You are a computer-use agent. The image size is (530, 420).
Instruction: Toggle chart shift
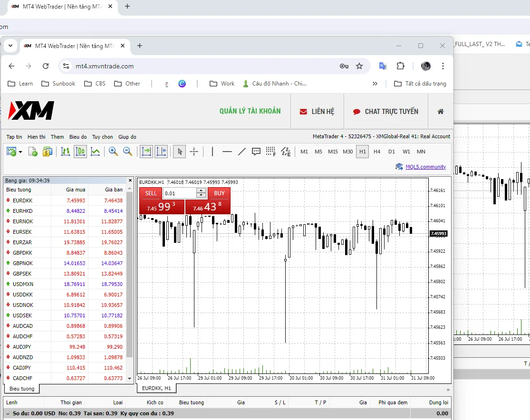(x=161, y=152)
